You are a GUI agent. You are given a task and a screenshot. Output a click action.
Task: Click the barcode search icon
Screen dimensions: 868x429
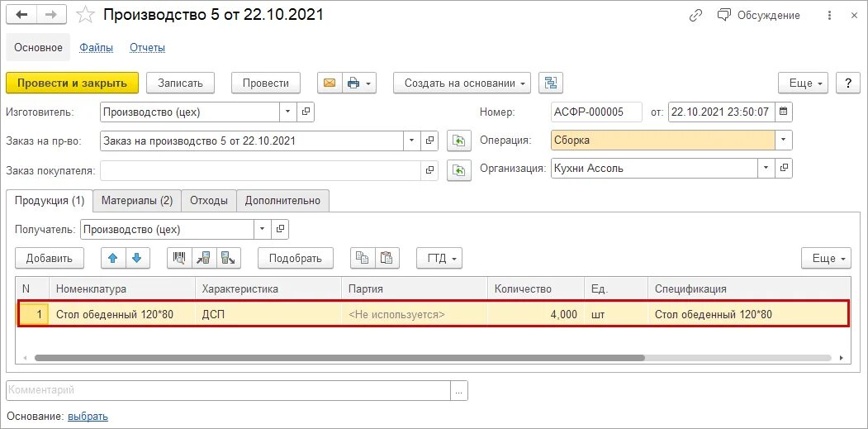point(179,258)
